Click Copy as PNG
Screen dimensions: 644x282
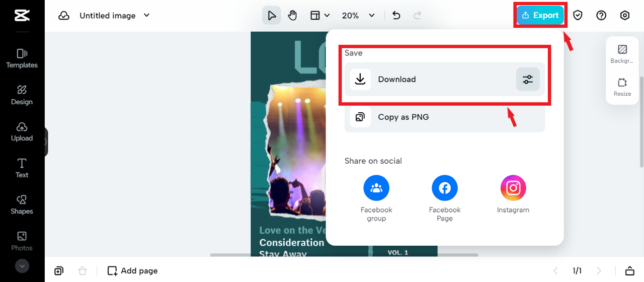pyautogui.click(x=444, y=117)
